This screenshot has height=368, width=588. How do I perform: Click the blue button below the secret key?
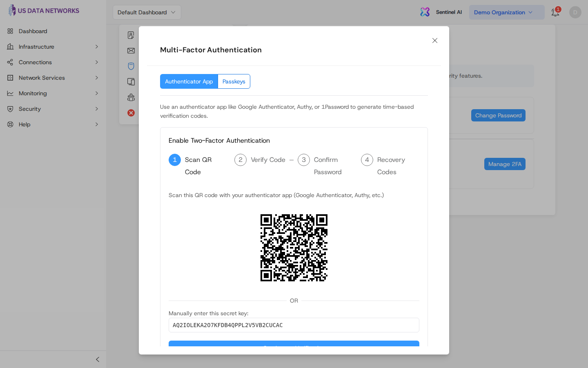294,343
